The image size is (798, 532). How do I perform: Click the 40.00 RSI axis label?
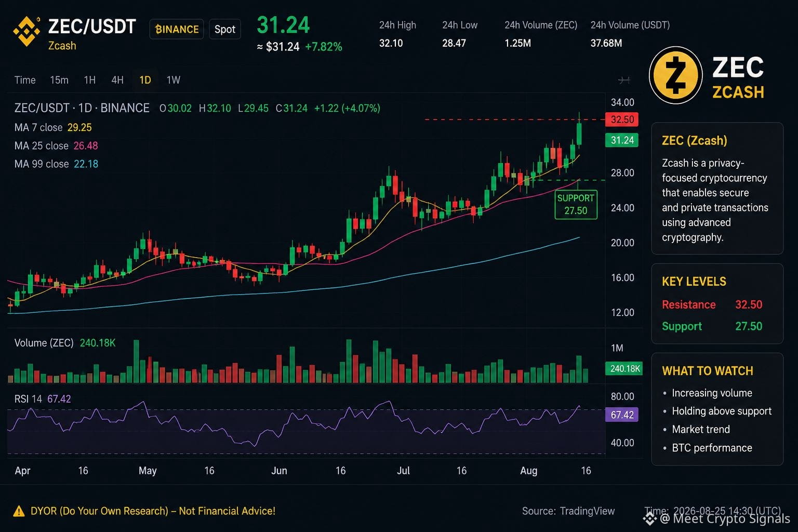[x=622, y=443]
